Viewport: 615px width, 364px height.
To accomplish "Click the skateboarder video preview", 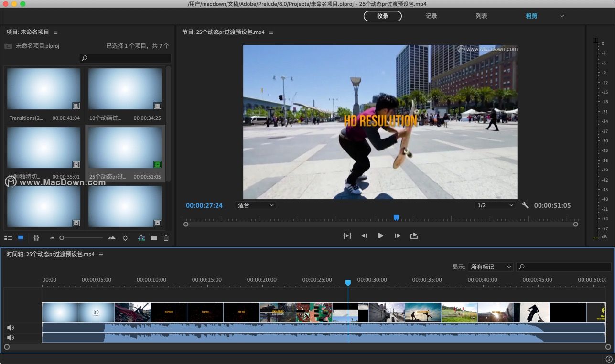I will (380, 122).
